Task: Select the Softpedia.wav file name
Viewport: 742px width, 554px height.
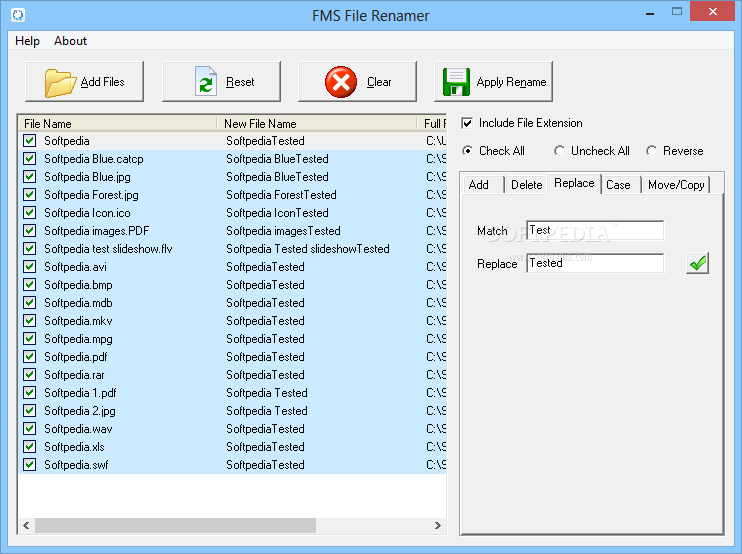Action: click(x=78, y=429)
